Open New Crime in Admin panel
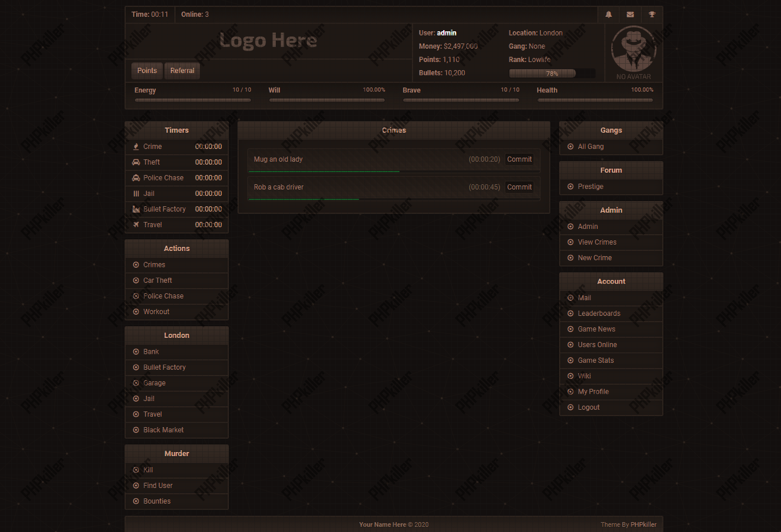Screen dimensions: 781x532 pyautogui.click(x=594, y=258)
